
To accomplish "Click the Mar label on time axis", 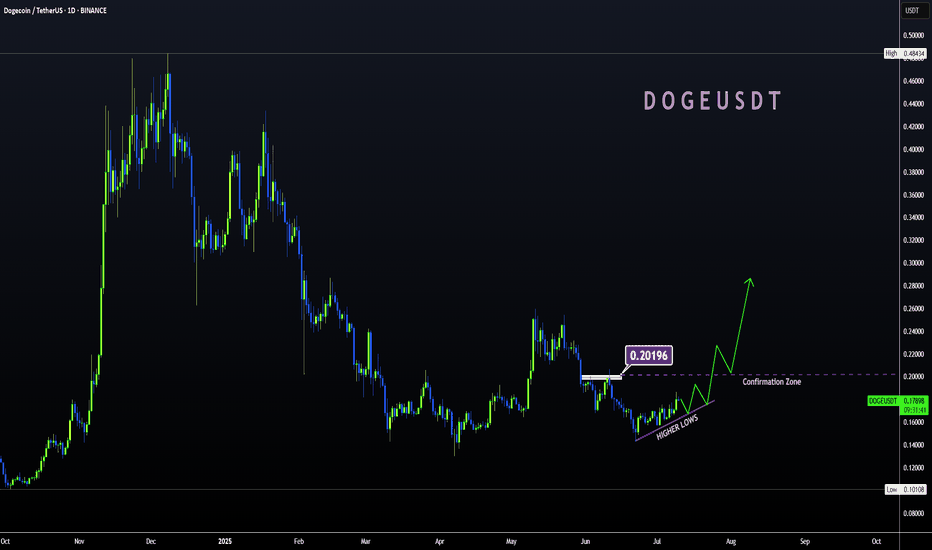I will [x=366, y=541].
